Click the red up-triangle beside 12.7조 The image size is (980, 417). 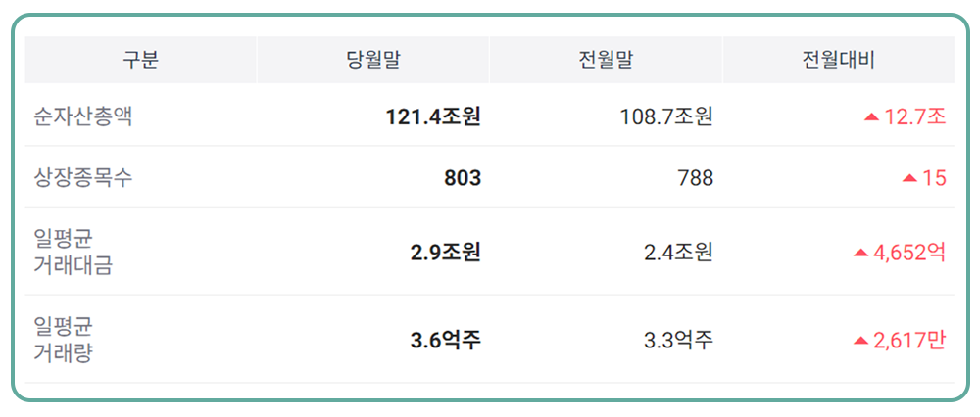click(x=871, y=117)
